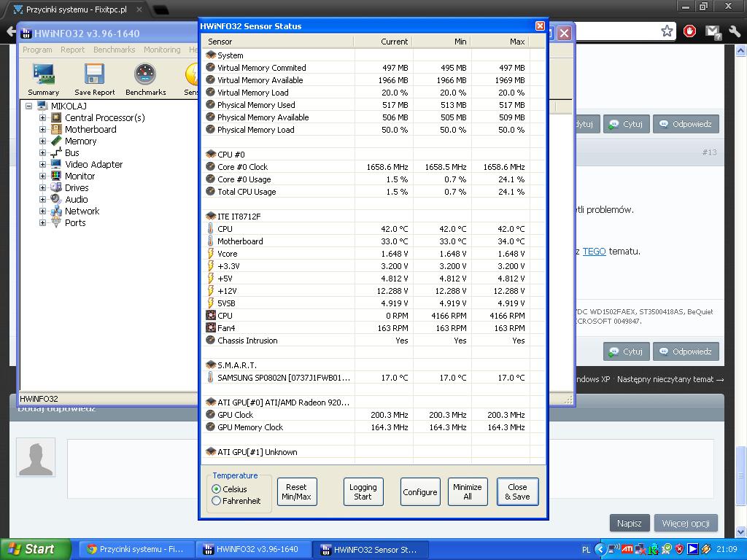
Task: Select the Bus tree icon
Action: tap(56, 152)
